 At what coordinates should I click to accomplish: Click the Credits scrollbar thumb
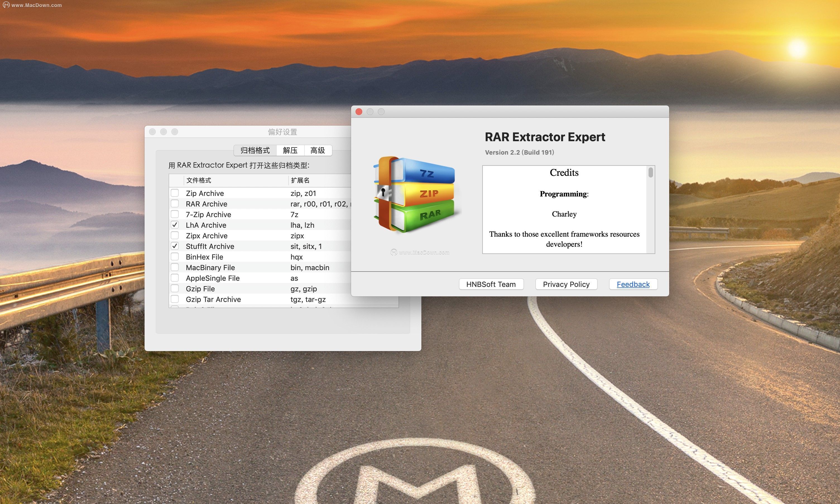[x=651, y=172]
